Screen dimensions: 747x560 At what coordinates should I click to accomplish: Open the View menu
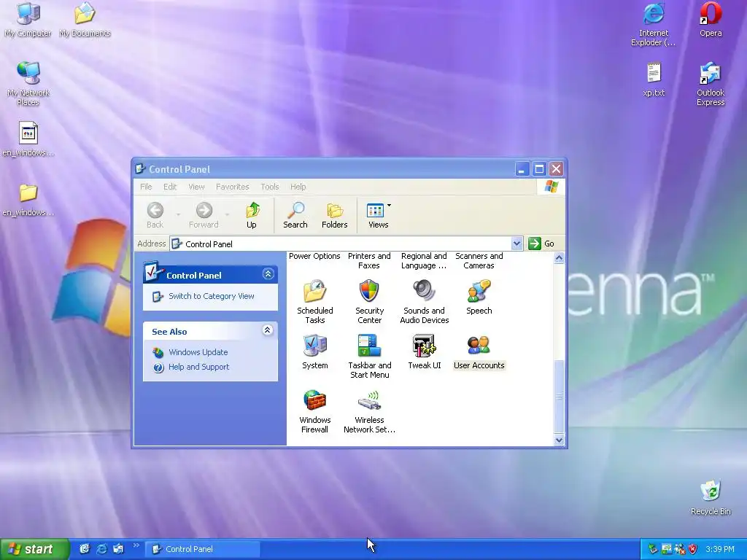[196, 187]
